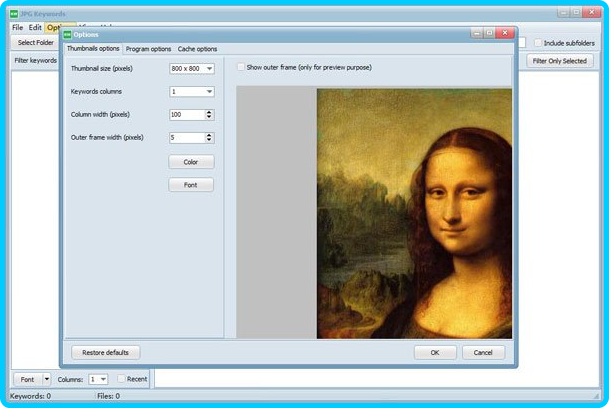Image resolution: width=609 pixels, height=408 pixels.
Task: Decrease Outer frame width value
Action: (209, 140)
